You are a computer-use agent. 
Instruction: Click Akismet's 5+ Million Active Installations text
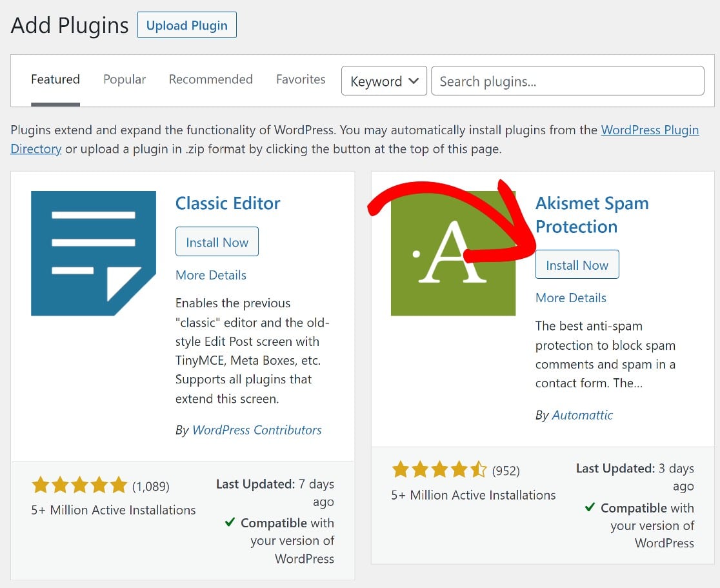pos(474,495)
